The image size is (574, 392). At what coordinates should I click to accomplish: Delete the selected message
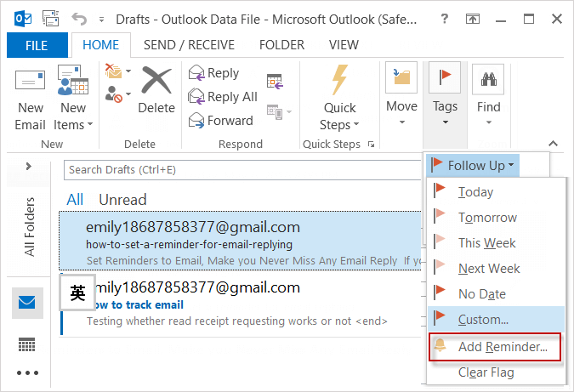pyautogui.click(x=156, y=90)
